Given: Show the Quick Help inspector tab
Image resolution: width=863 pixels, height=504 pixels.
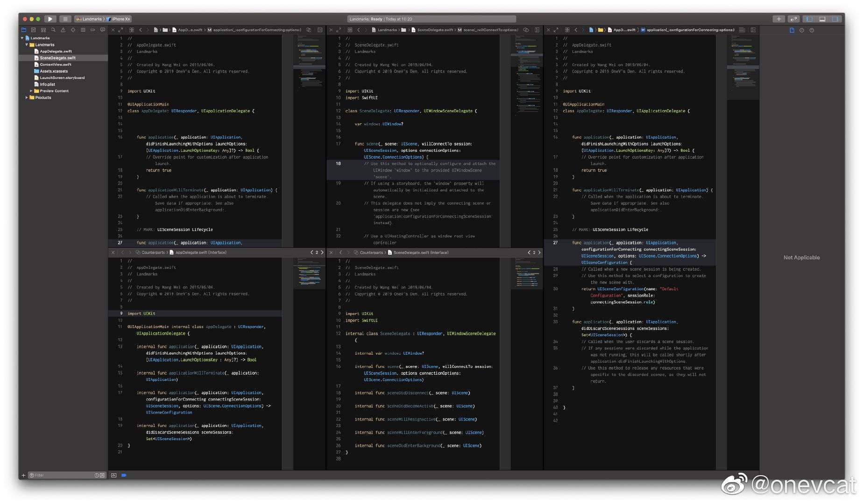Looking at the screenshot, I should 812,30.
